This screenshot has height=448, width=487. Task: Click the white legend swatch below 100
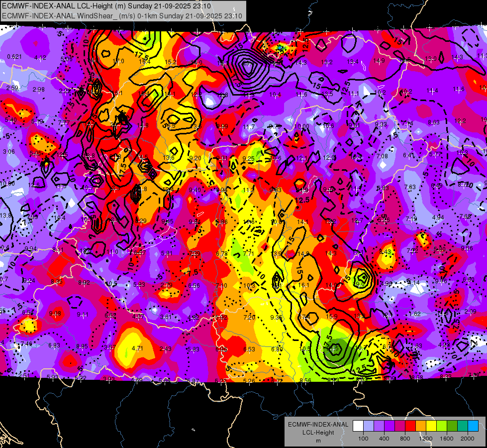(x=358, y=426)
